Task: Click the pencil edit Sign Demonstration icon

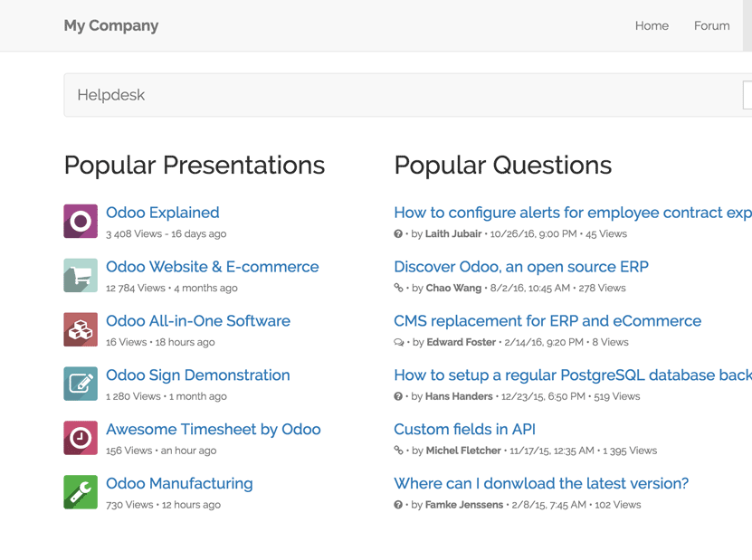Action: coord(81,384)
